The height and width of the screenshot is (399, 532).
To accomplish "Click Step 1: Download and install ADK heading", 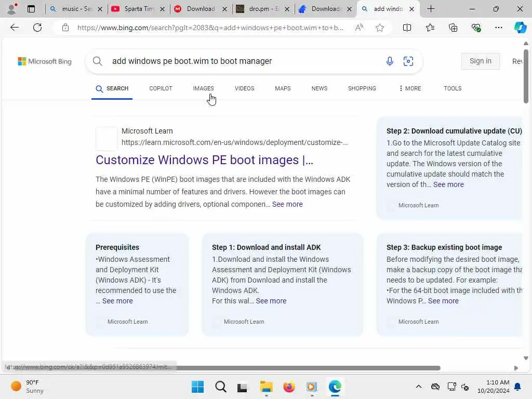I will 267,247.
